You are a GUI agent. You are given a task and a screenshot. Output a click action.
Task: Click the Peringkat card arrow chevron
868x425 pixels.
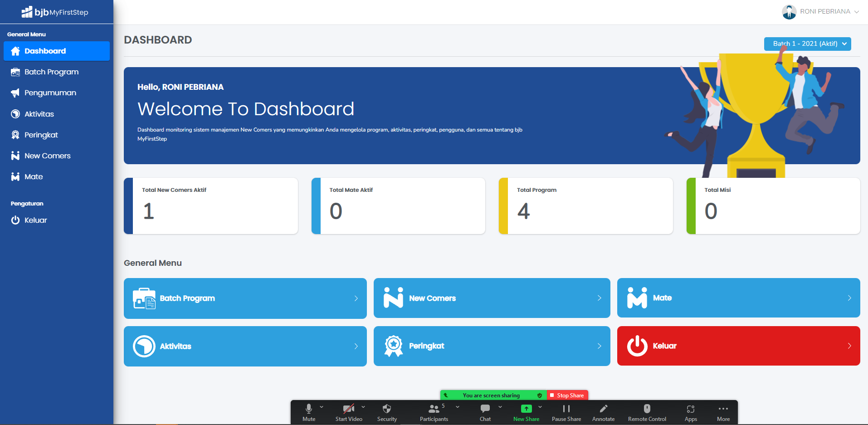point(599,346)
